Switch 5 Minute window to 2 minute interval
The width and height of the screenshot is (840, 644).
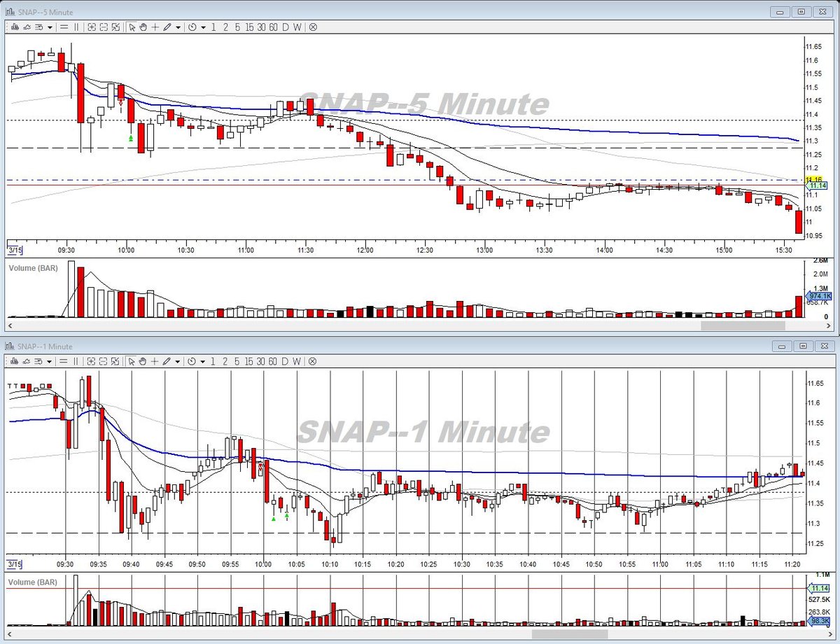coord(225,27)
